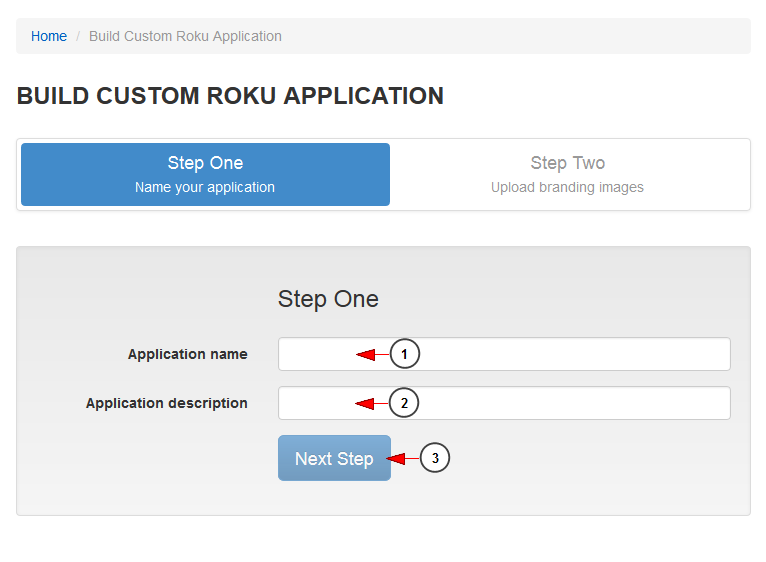This screenshot has width=766, height=562.
Task: Click the circled number 1 annotation
Action: coord(404,354)
